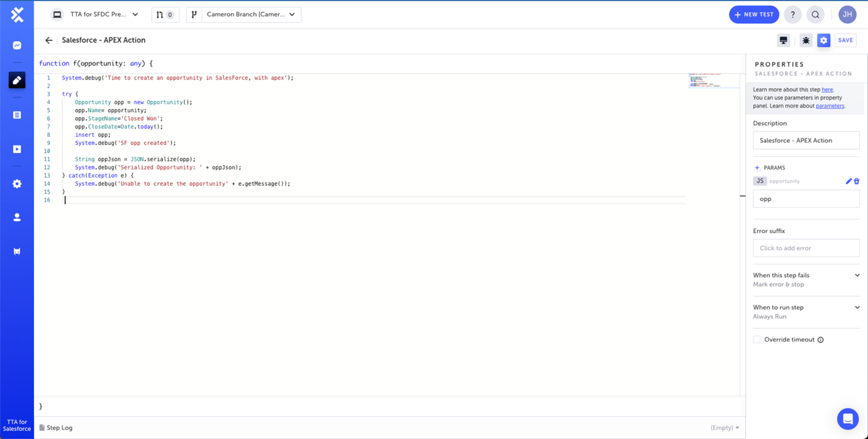Open the TTA for SFDC project dropdown
The height and width of the screenshot is (439, 868).
coord(96,14)
